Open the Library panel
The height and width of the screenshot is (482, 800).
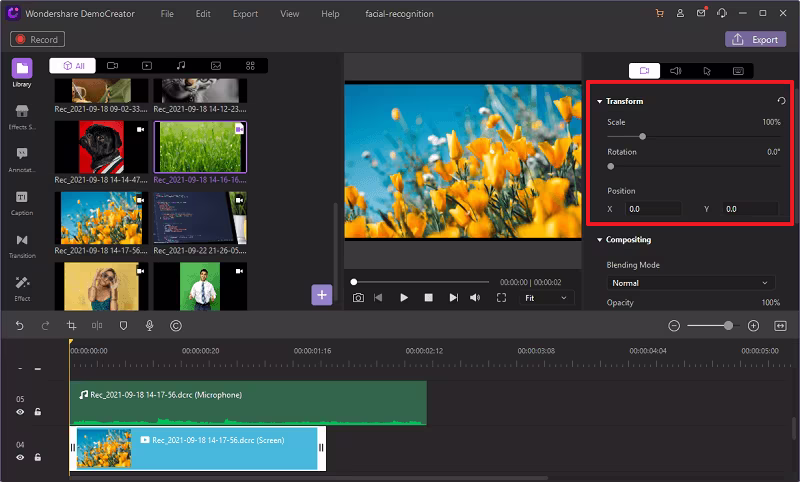point(22,73)
